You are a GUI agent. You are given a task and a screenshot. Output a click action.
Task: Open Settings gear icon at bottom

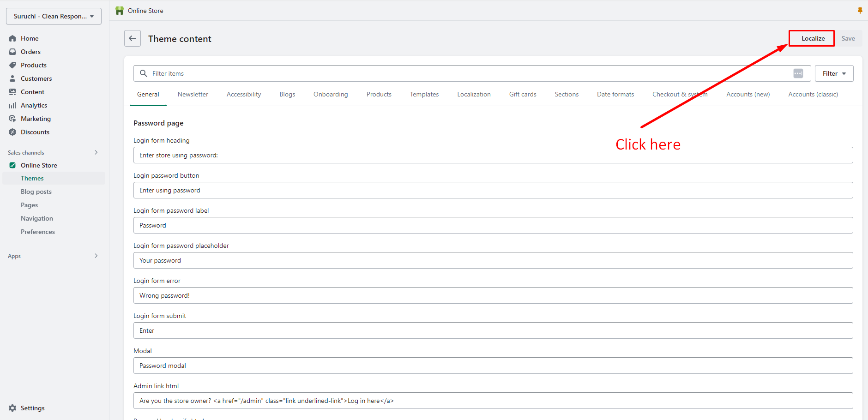click(x=12, y=408)
